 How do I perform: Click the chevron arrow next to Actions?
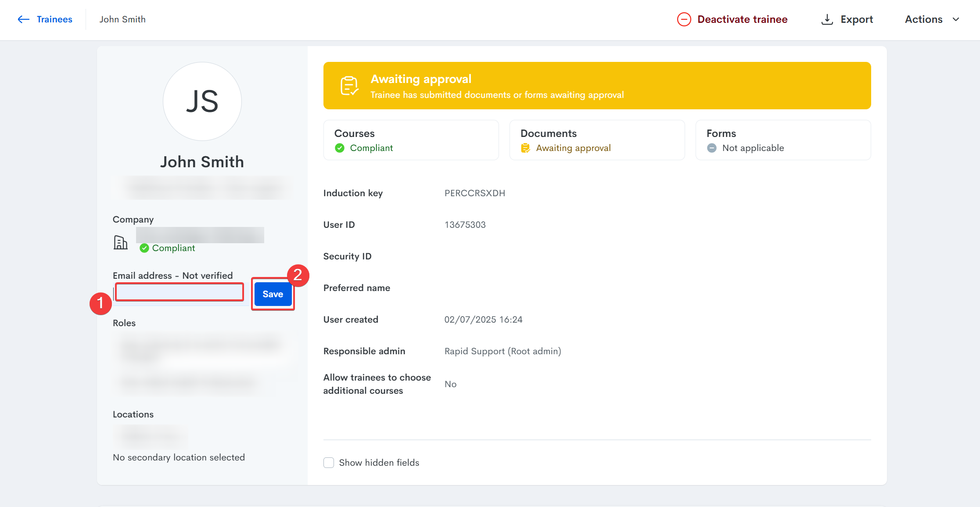pos(956,19)
